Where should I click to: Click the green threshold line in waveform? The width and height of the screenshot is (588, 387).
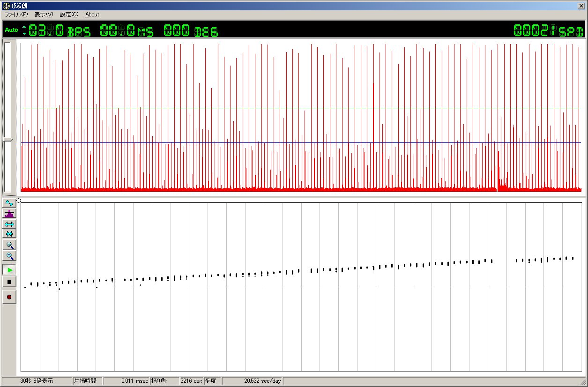pyautogui.click(x=301, y=108)
